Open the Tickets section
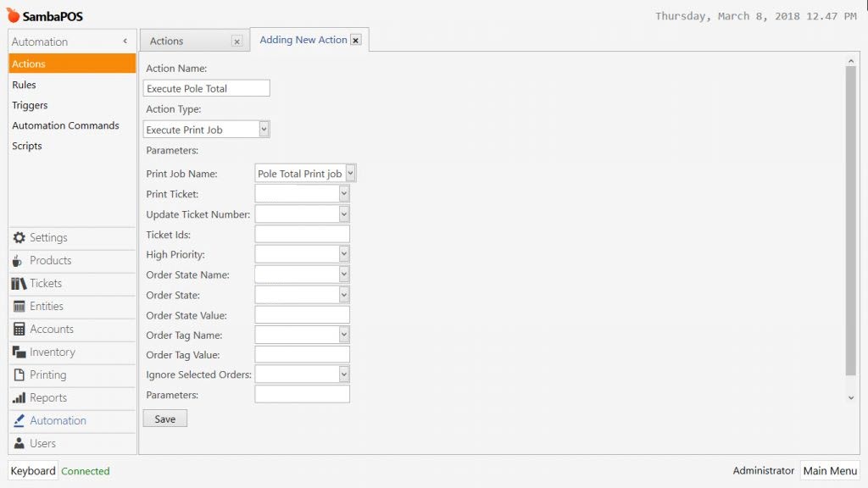 [38, 283]
